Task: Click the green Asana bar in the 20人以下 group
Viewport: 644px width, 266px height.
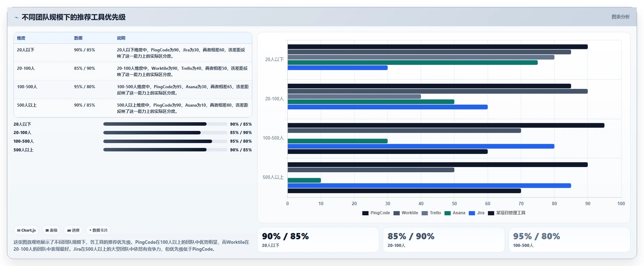Action: coord(412,63)
